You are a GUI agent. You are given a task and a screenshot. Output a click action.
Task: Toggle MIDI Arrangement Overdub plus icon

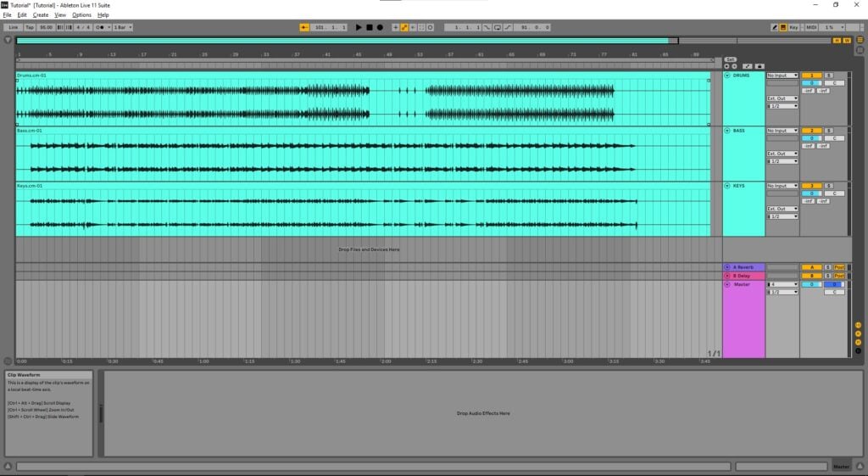click(x=395, y=27)
